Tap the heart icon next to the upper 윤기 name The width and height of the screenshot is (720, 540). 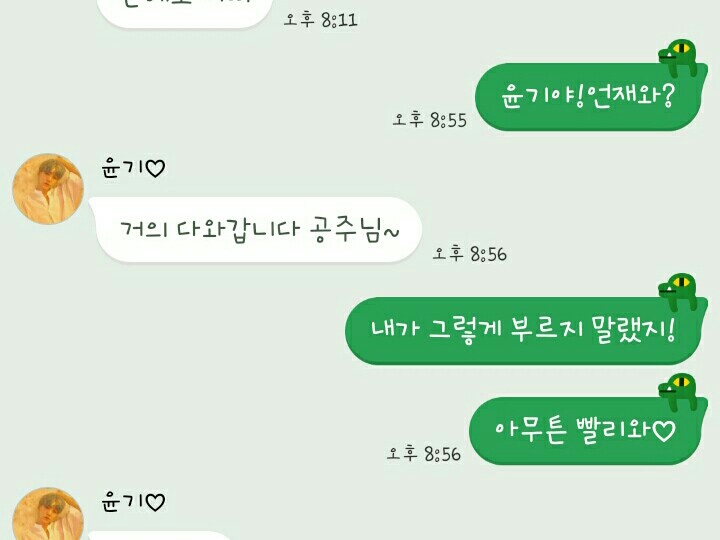[155, 169]
